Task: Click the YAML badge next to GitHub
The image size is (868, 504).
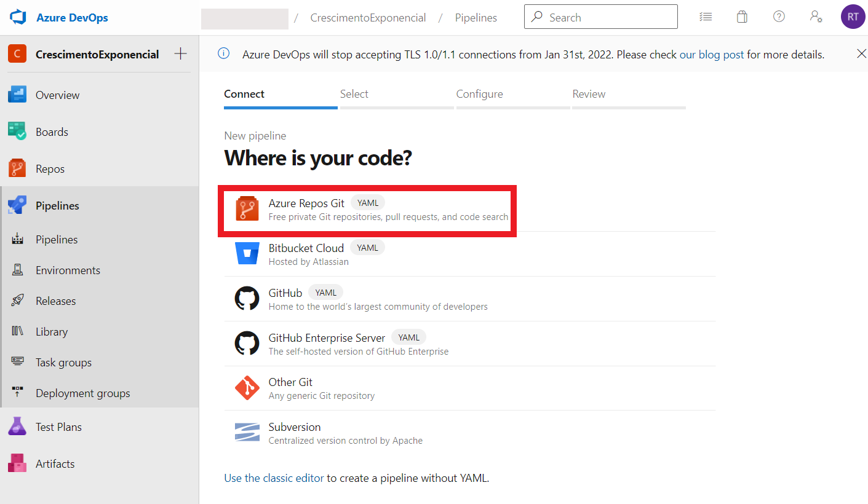Action: coord(326,293)
